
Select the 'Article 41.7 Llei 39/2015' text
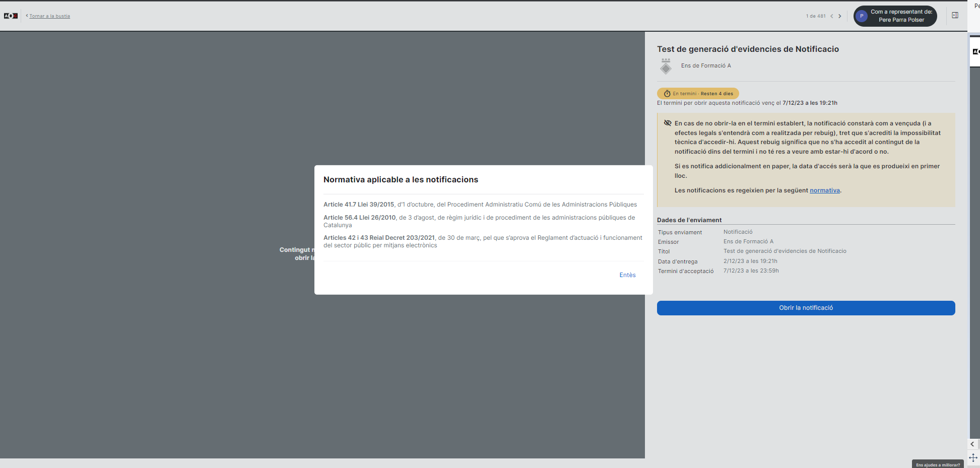click(359, 205)
